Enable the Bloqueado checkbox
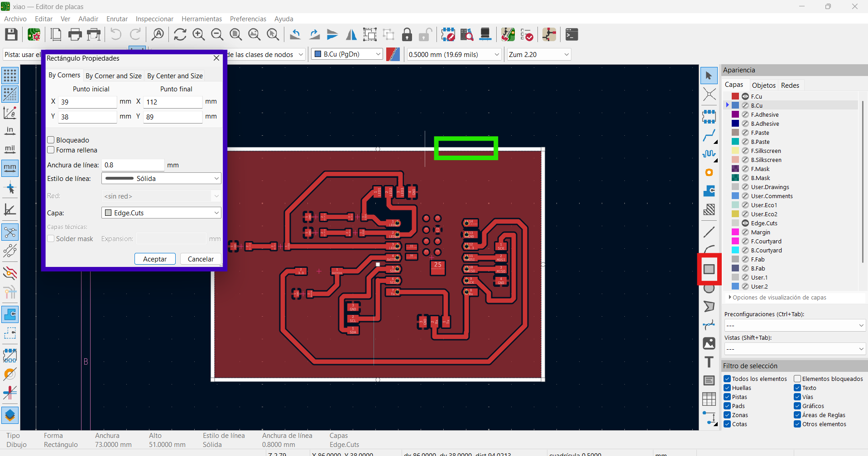 pyautogui.click(x=51, y=140)
